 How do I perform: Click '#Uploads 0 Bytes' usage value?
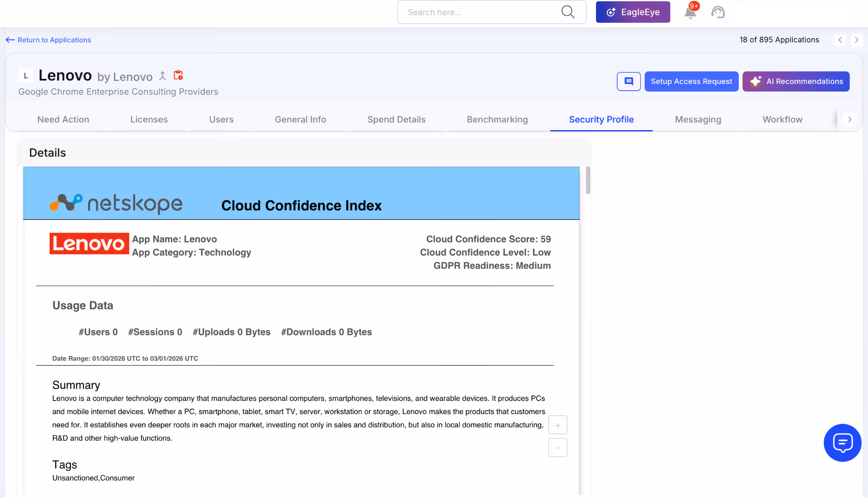coord(231,332)
